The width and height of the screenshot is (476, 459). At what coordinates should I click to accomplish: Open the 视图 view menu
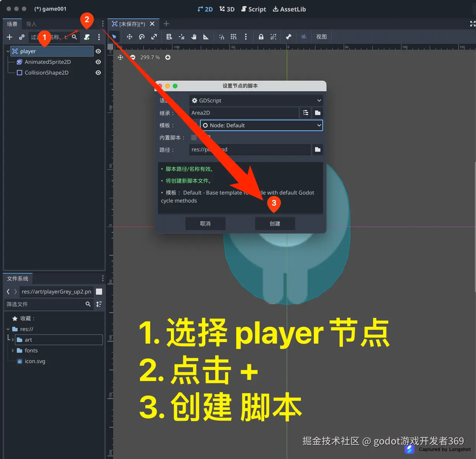coord(322,37)
